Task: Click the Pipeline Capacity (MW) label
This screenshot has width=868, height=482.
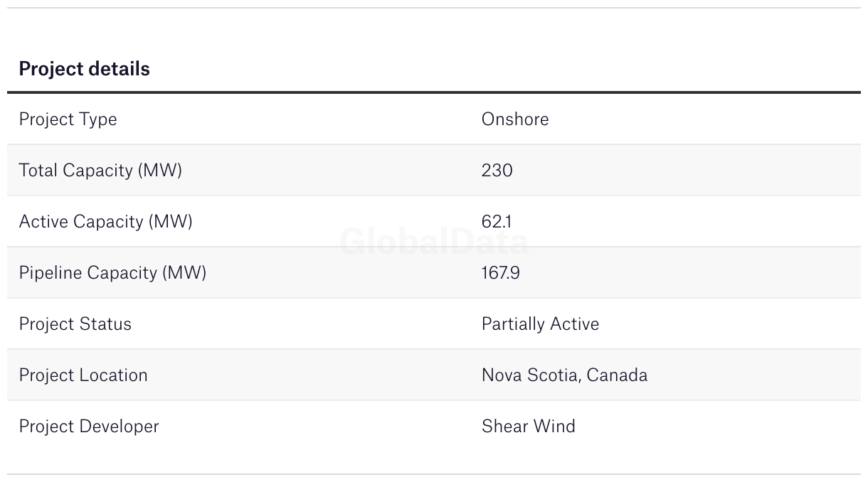Action: pyautogui.click(x=112, y=273)
